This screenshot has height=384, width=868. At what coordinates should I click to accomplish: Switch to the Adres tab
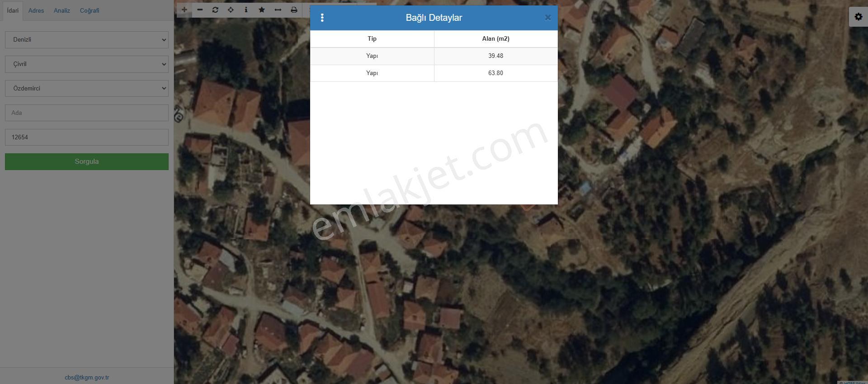(x=36, y=10)
